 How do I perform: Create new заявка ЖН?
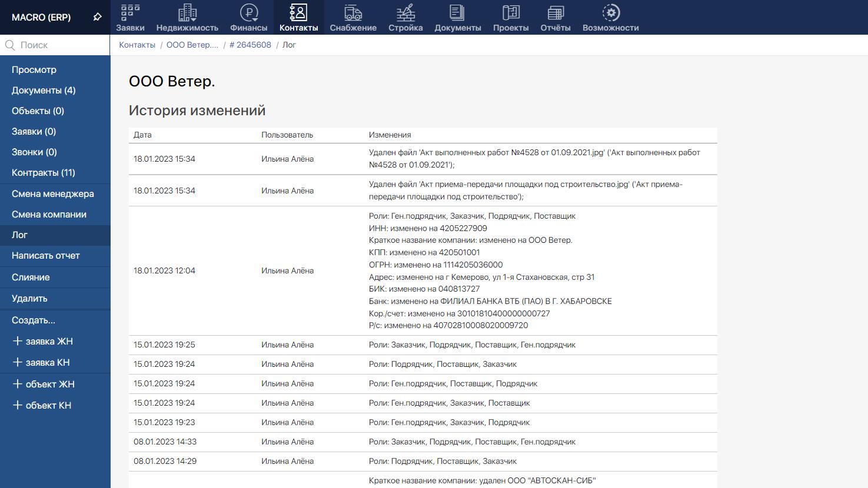[x=44, y=342]
